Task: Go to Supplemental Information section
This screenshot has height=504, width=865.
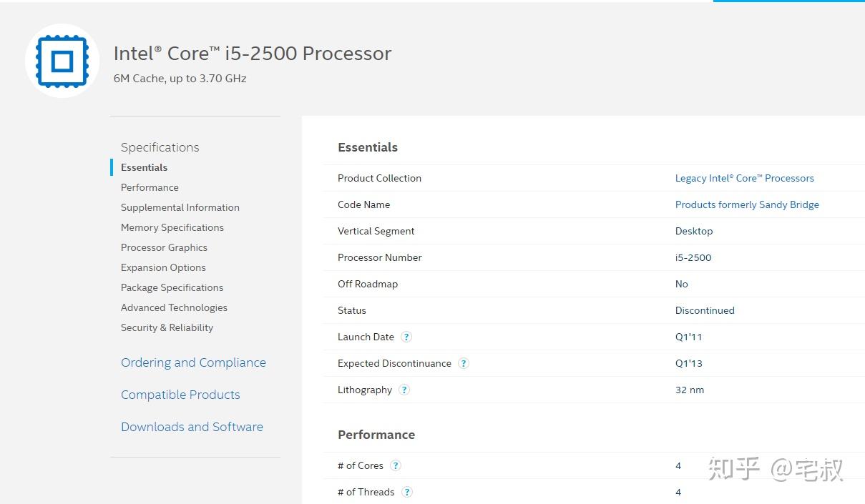Action: 180,207
